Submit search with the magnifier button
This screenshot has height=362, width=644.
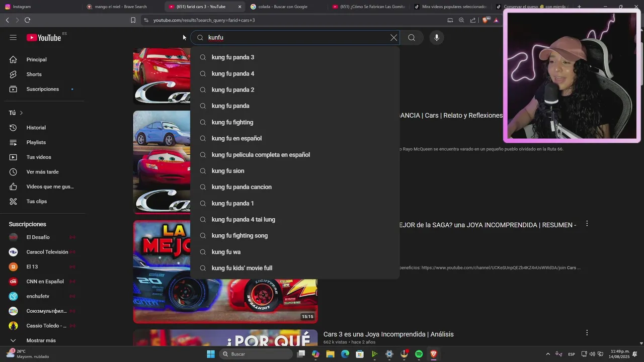click(412, 38)
